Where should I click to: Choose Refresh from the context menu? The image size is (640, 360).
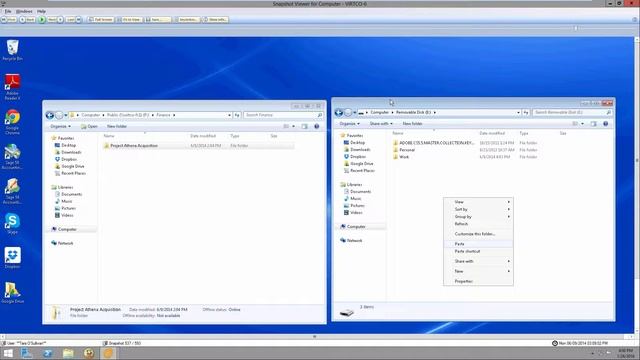click(478, 224)
